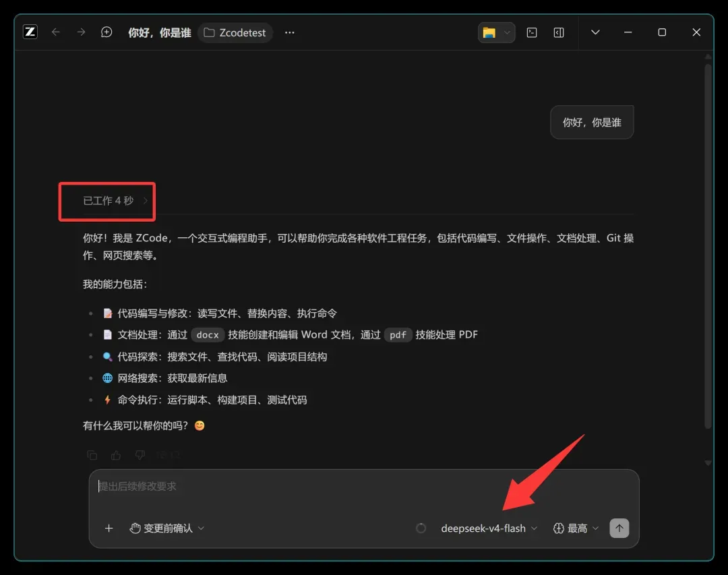
Task: Open the terminal panel icon
Action: point(532,32)
